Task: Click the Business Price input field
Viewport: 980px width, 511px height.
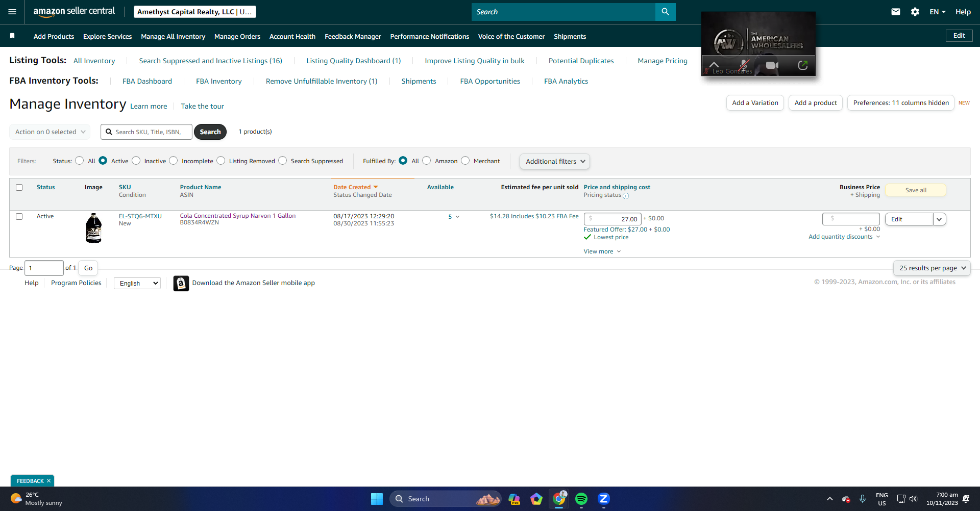Action: [x=851, y=219]
